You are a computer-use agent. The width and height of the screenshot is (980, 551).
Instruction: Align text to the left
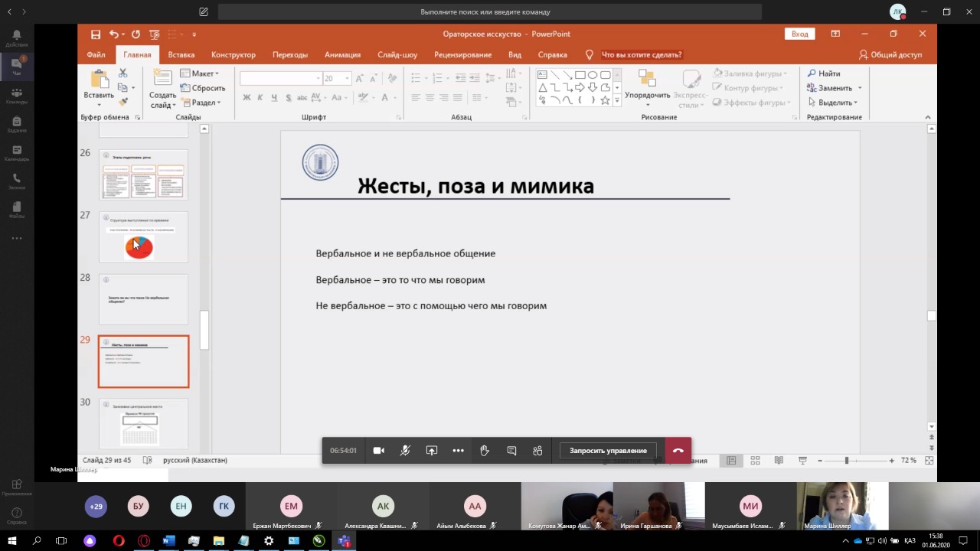[x=416, y=97]
